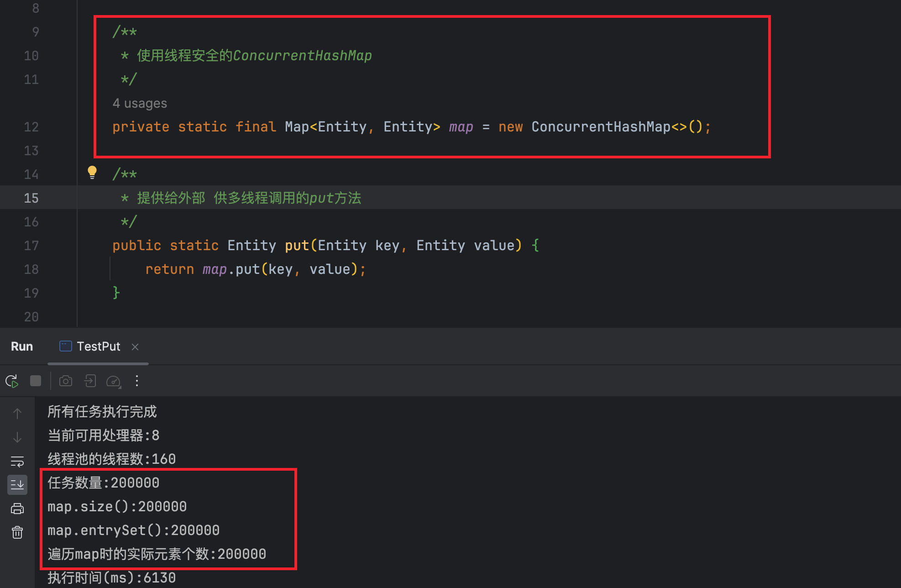This screenshot has height=588, width=901.
Task: Toggle Scroll to End of console
Action: [17, 485]
